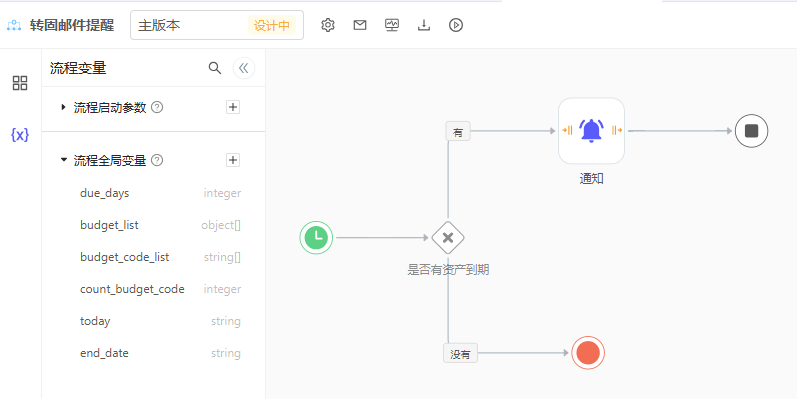Open the components grid icon in sidebar

20,83
